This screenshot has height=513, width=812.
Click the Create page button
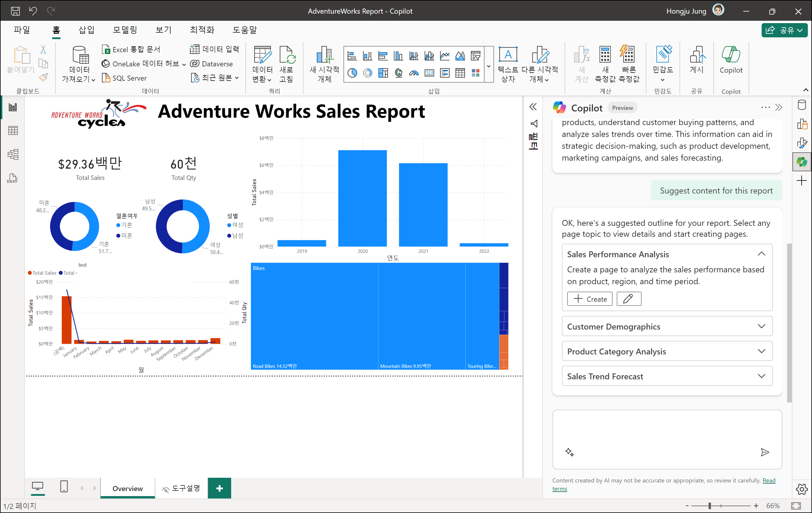tap(589, 299)
